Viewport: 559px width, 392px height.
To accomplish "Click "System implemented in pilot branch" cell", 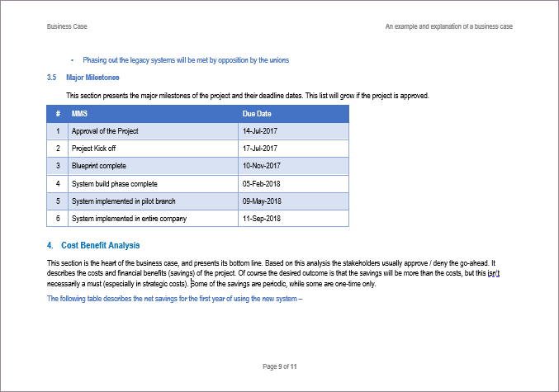I will (123, 201).
